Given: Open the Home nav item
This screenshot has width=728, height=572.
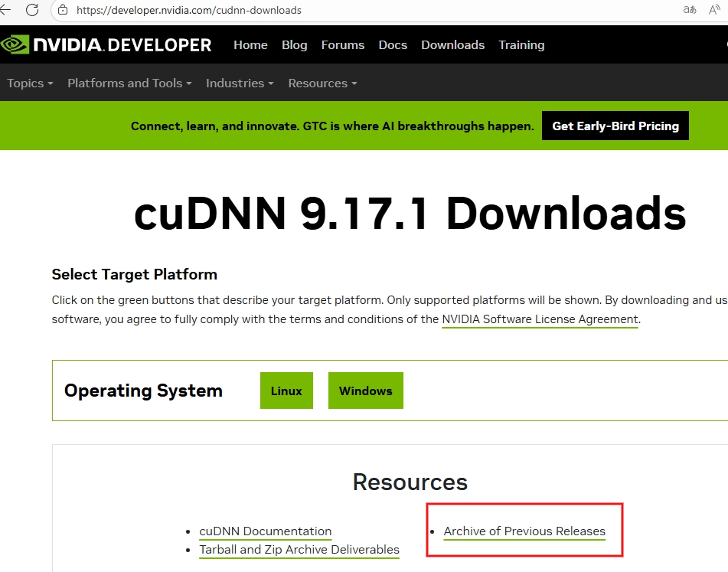Looking at the screenshot, I should click(x=250, y=45).
